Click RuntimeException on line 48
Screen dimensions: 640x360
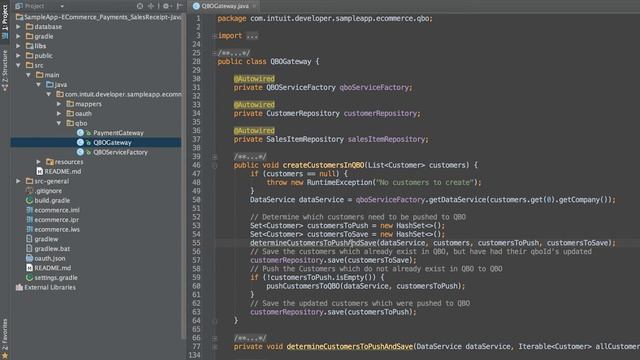[x=340, y=182]
